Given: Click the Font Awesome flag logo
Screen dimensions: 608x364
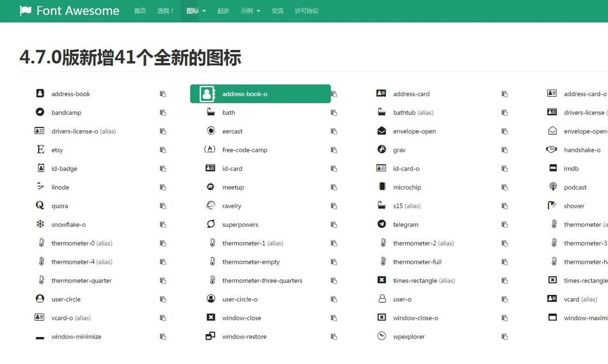Looking at the screenshot, I should [x=25, y=10].
